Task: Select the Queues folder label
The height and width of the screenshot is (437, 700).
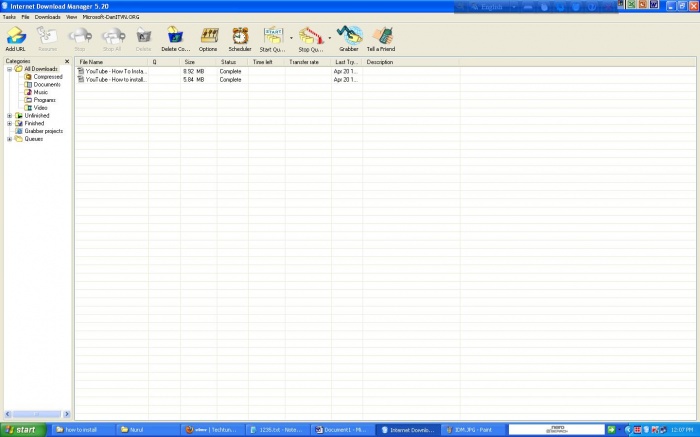Action: tap(33, 139)
